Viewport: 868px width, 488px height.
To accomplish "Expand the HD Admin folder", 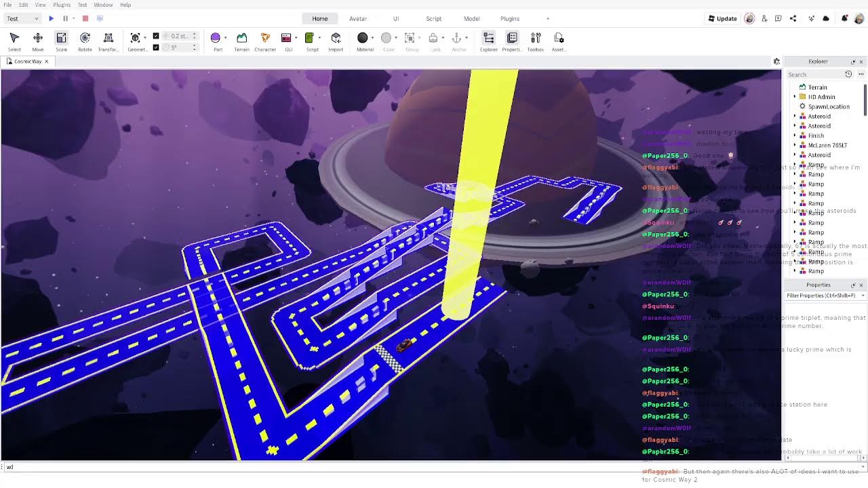I will pyautogui.click(x=795, y=97).
